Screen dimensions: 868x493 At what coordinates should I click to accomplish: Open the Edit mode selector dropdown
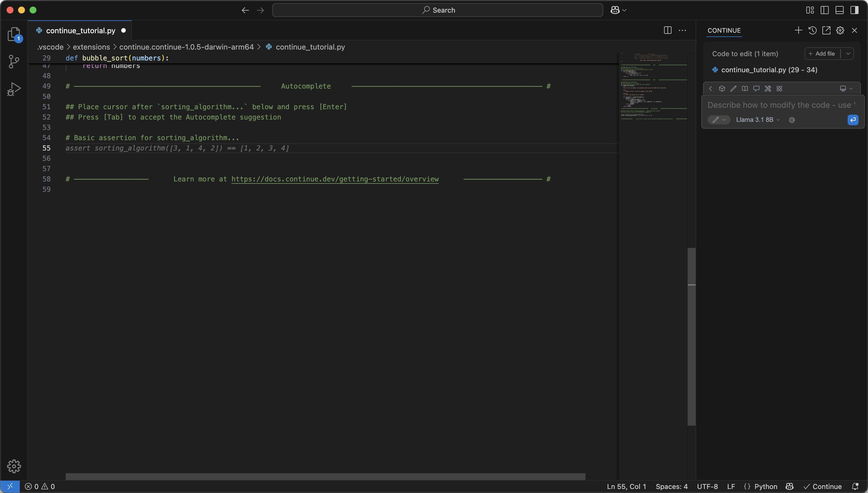click(719, 120)
